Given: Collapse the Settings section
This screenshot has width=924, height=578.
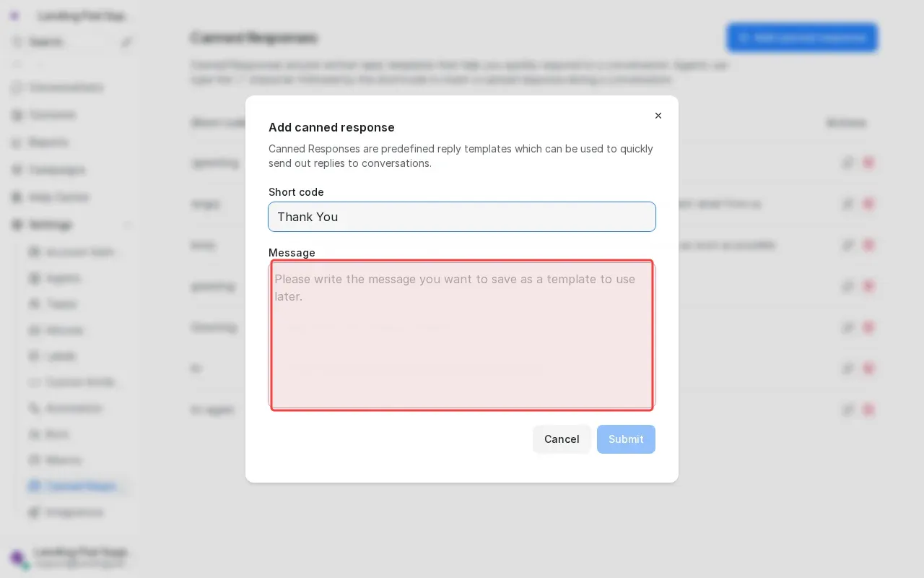Looking at the screenshot, I should coord(128,225).
